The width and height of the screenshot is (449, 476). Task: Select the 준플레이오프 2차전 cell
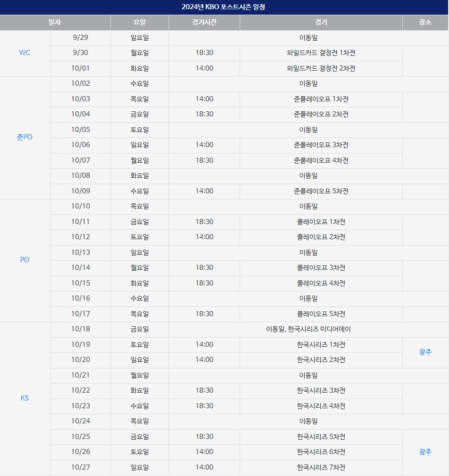click(x=321, y=115)
